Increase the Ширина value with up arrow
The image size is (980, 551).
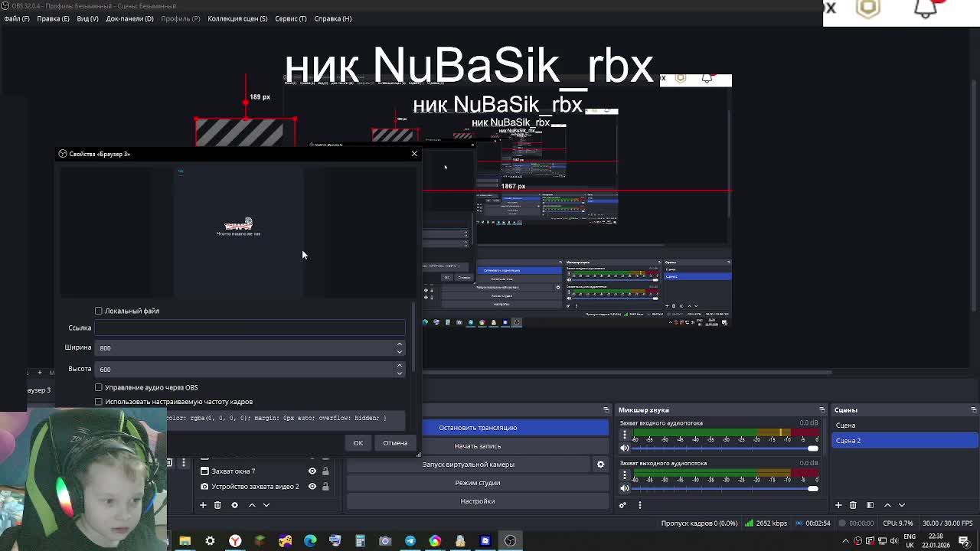pyautogui.click(x=399, y=344)
